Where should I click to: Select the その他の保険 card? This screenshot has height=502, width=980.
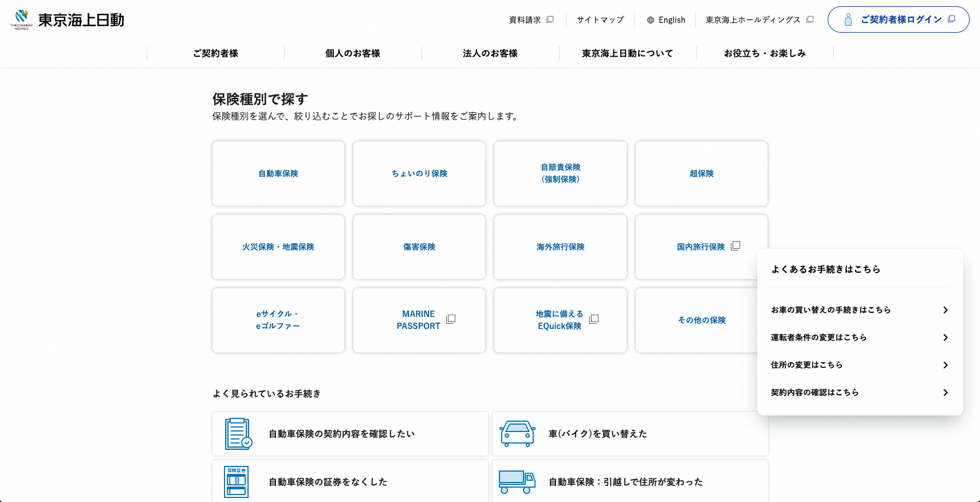[696, 320]
